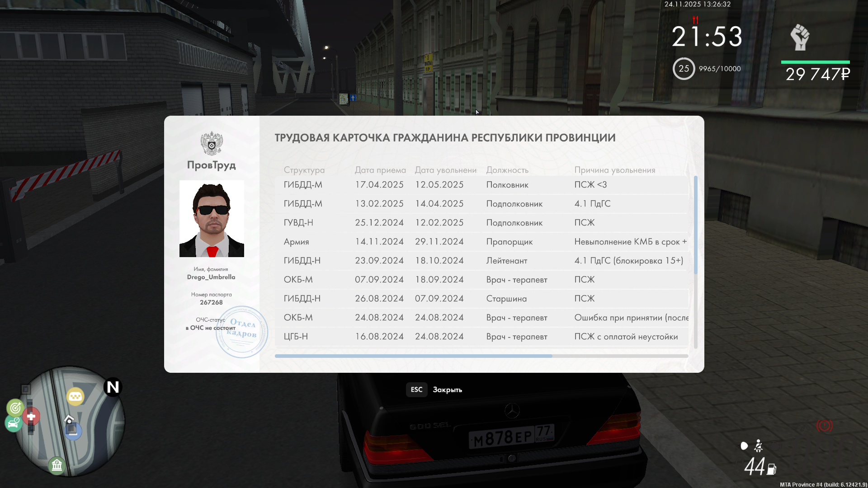Viewport: 868px width, 488px height.
Task: Click the ПровТруд coat of arms emblem
Action: [x=212, y=144]
